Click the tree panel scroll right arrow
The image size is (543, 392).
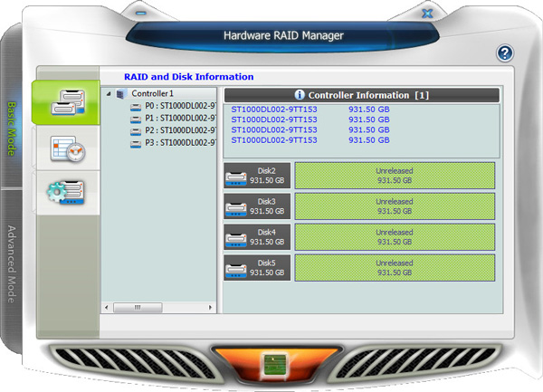[211, 308]
